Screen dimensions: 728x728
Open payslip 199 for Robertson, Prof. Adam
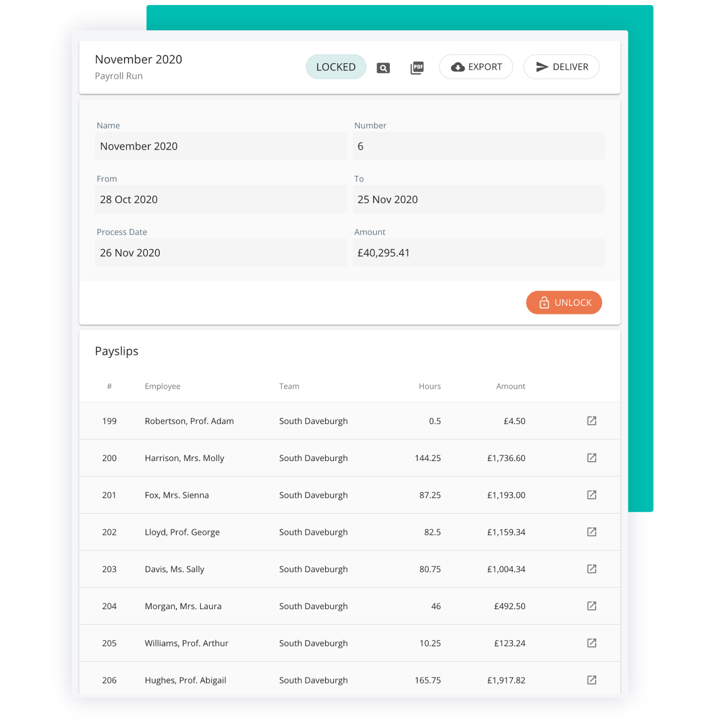(591, 421)
